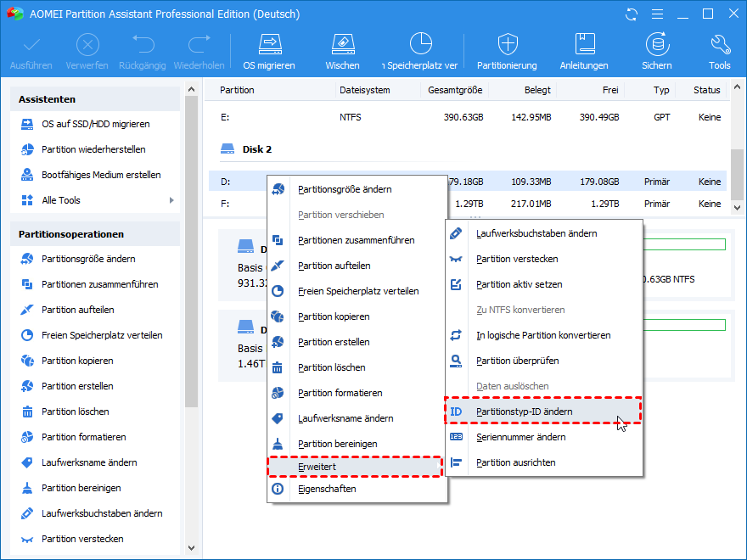Click the Partition überprüfen magnifier icon
Image resolution: width=747 pixels, height=560 pixels.
(456, 361)
